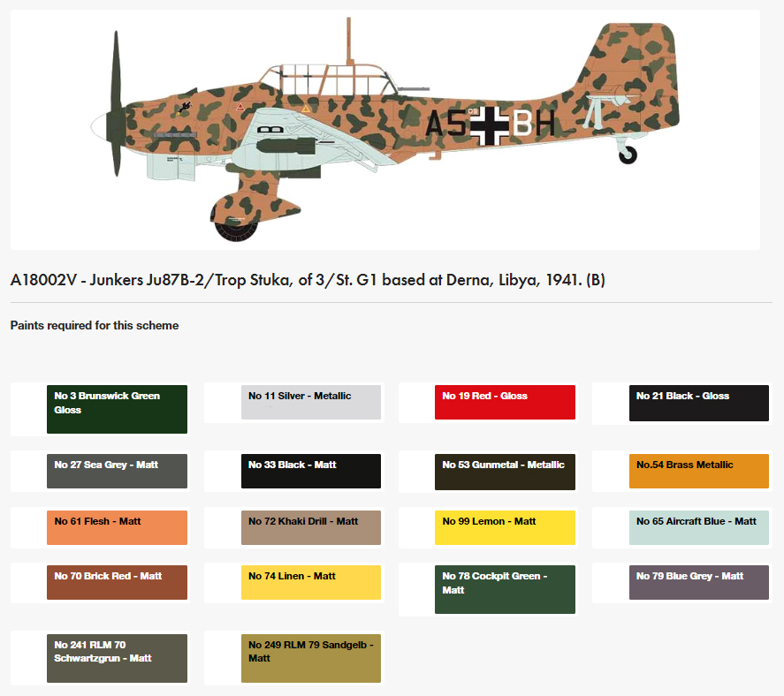Pick the No 74 Linen Matt swatch
The width and height of the screenshot is (784, 696).
point(311,583)
